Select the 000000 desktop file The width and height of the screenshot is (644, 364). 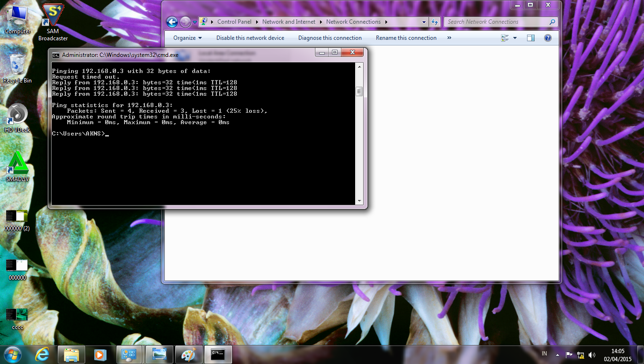tap(17, 270)
